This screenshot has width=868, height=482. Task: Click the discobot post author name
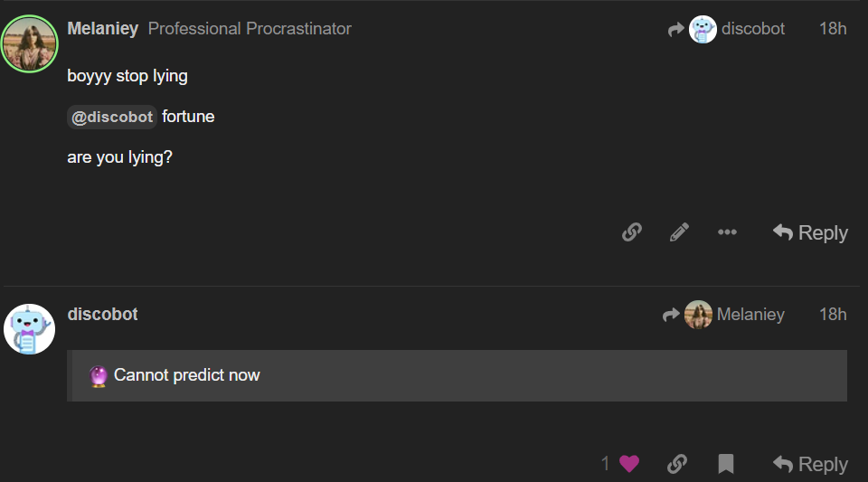(102, 315)
